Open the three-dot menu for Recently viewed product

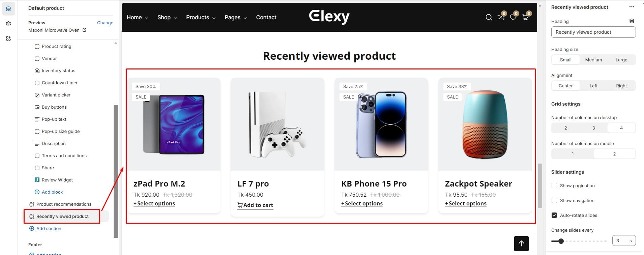(632, 7)
